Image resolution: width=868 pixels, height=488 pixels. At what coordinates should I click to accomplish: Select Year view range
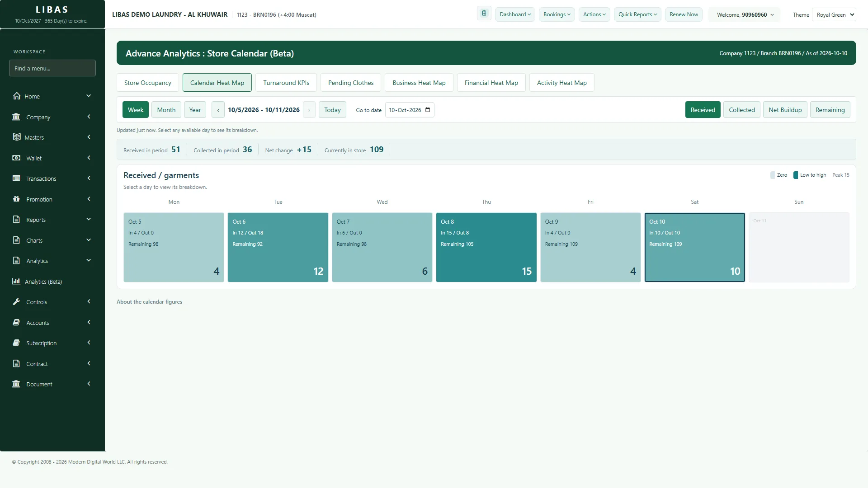tap(195, 110)
